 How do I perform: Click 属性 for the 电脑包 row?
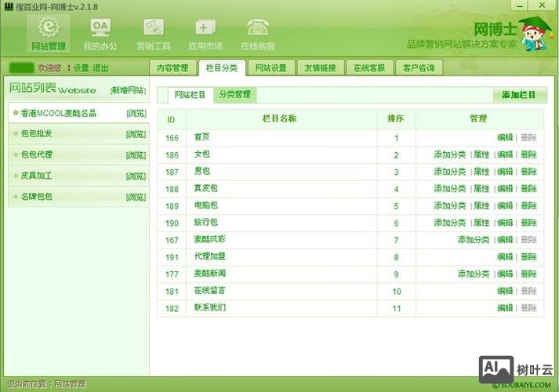tap(481, 206)
